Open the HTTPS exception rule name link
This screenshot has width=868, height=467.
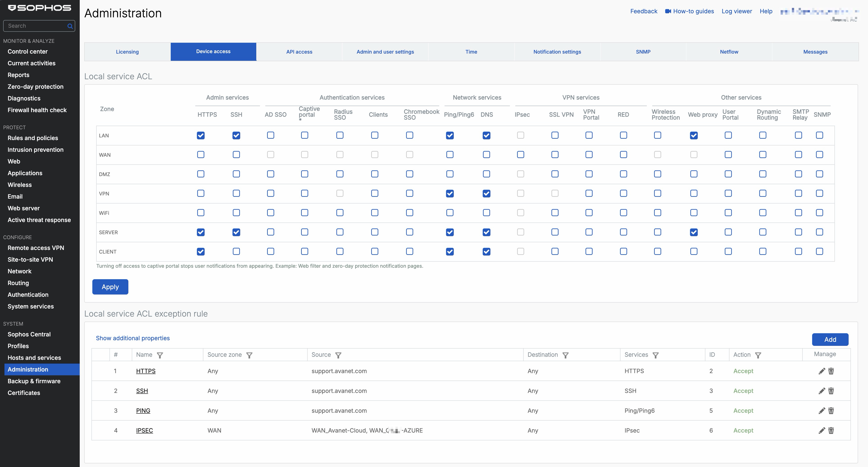point(145,371)
